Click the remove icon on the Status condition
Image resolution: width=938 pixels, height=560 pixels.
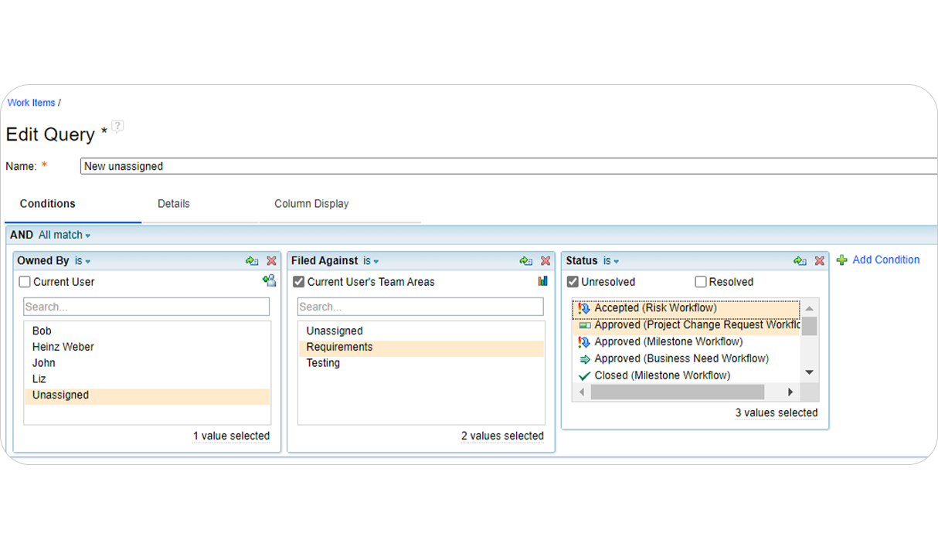coord(820,261)
